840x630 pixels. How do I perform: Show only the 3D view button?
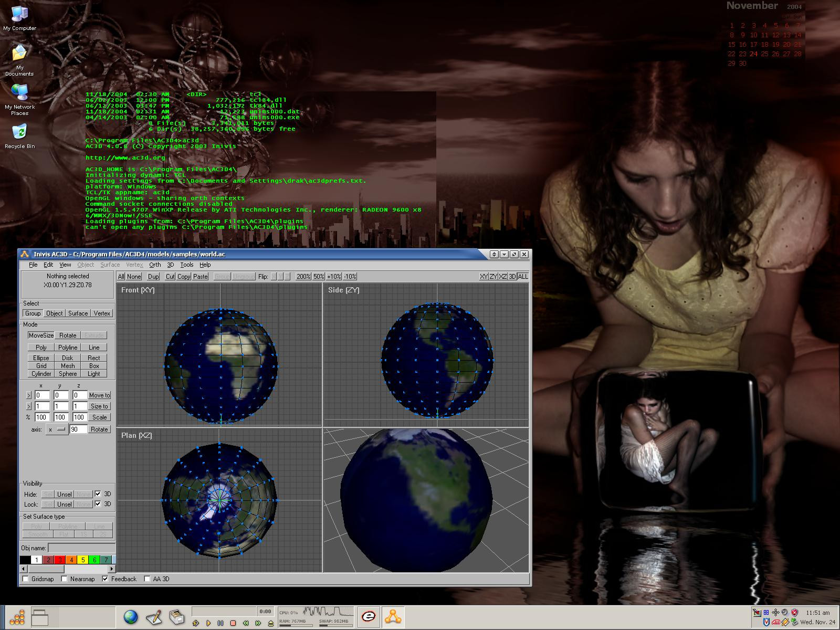click(x=512, y=277)
